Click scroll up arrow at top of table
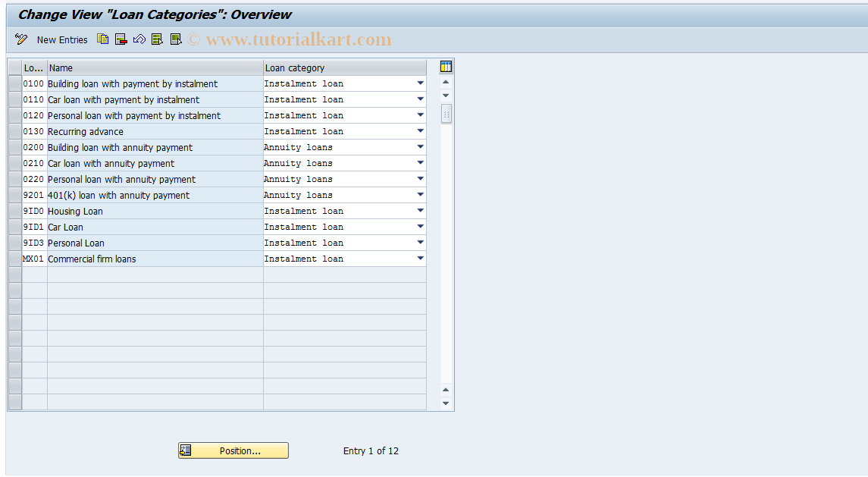 tap(446, 83)
